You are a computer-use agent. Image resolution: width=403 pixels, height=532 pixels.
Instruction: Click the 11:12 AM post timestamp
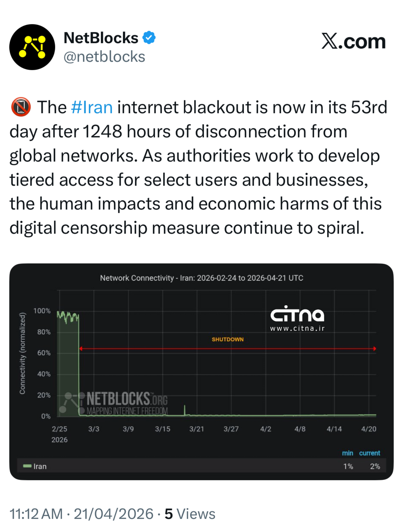[x=36, y=514]
